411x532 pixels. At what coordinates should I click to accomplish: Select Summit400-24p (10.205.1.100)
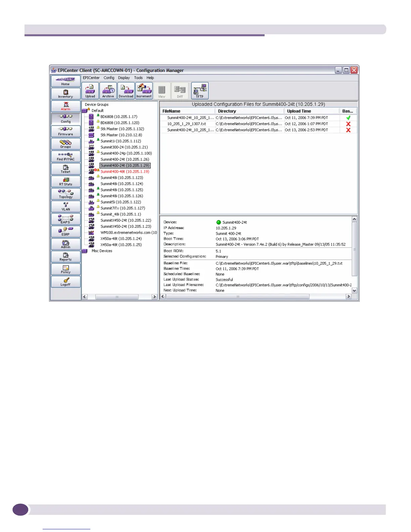pos(126,153)
